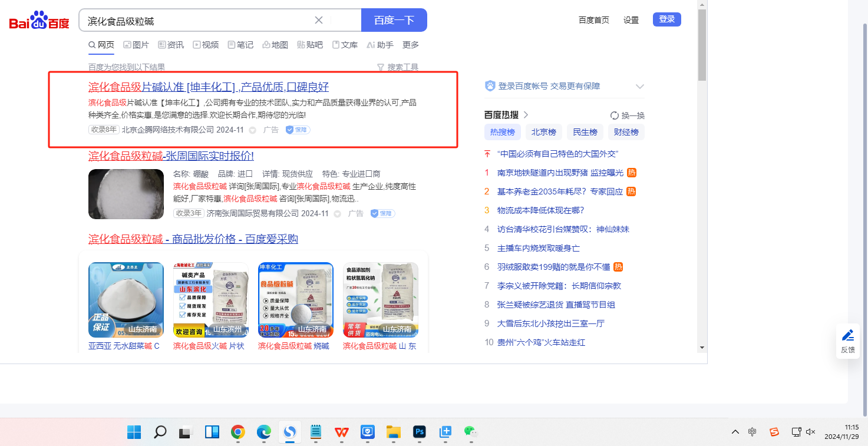The height and width of the screenshot is (446, 868).
Task: Open the Notepad app on the taskbar
Action: coord(316,432)
